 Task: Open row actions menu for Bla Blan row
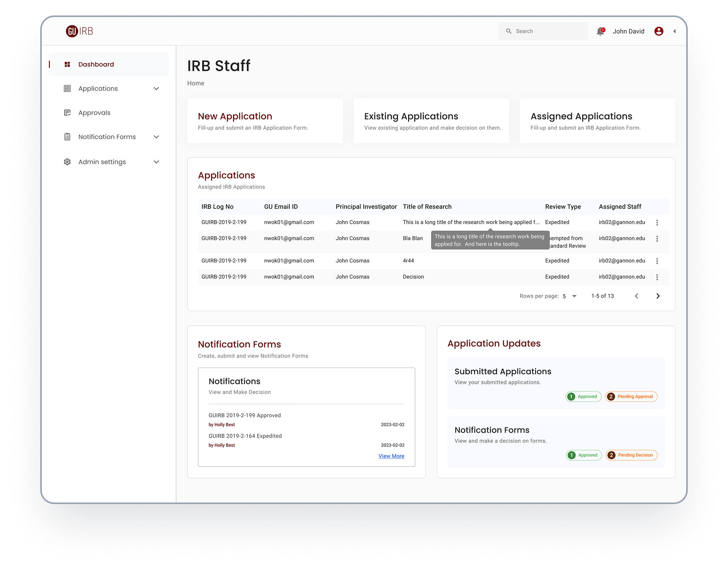coord(657,239)
